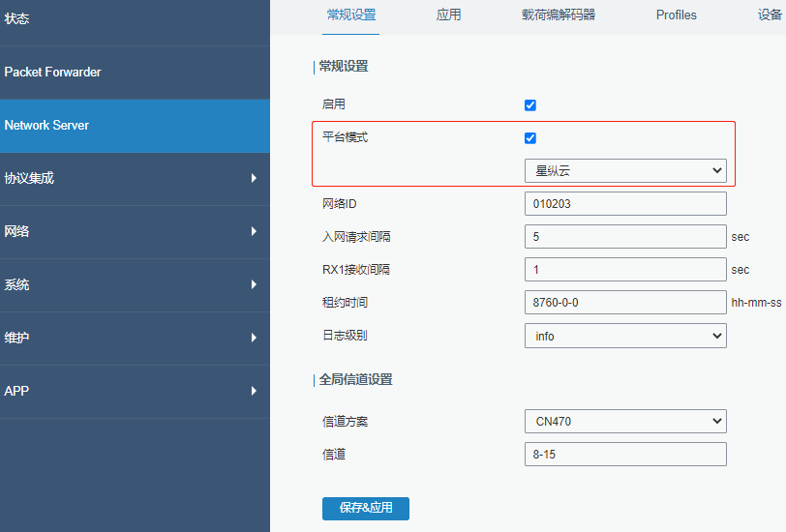Click the 网络ID input field
Screen dimensions: 786x532
625,204
